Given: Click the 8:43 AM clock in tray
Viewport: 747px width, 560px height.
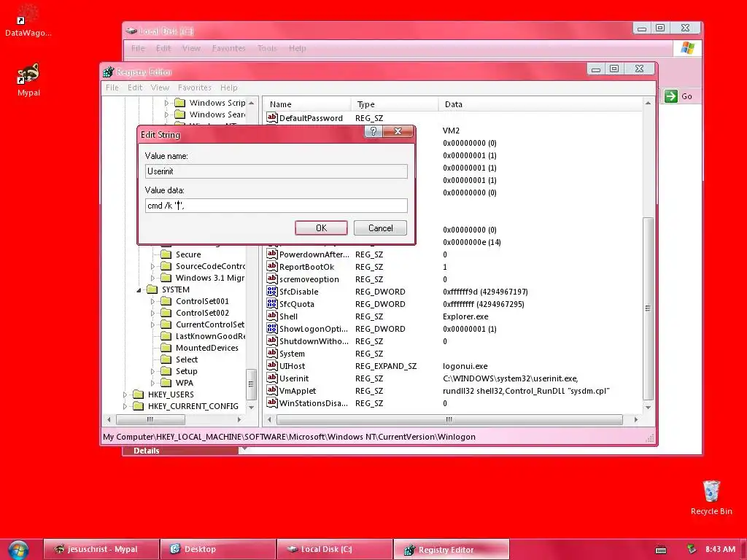Looking at the screenshot, I should tap(720, 549).
